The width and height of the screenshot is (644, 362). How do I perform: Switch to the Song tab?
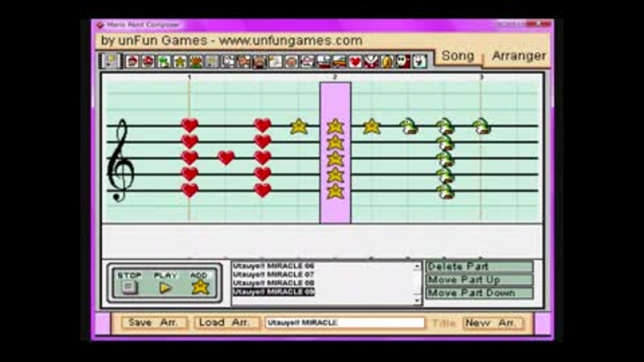click(x=458, y=56)
